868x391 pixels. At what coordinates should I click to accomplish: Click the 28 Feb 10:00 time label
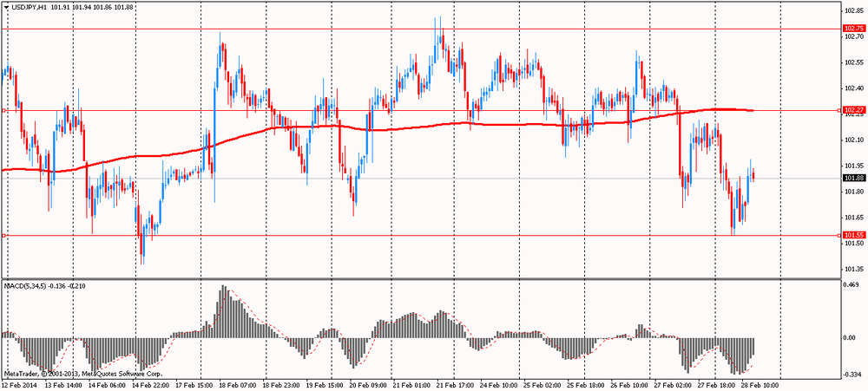click(759, 383)
